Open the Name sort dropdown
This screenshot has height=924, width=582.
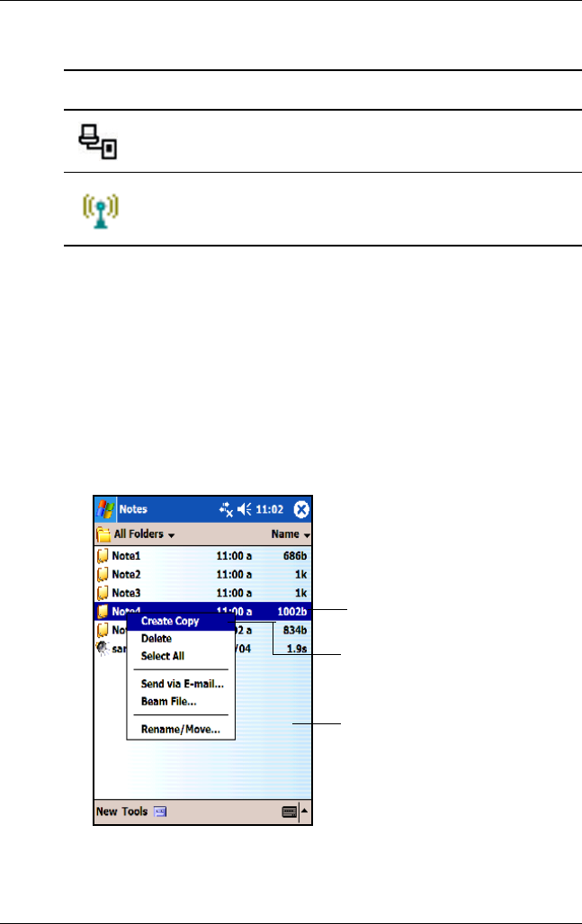coord(291,534)
